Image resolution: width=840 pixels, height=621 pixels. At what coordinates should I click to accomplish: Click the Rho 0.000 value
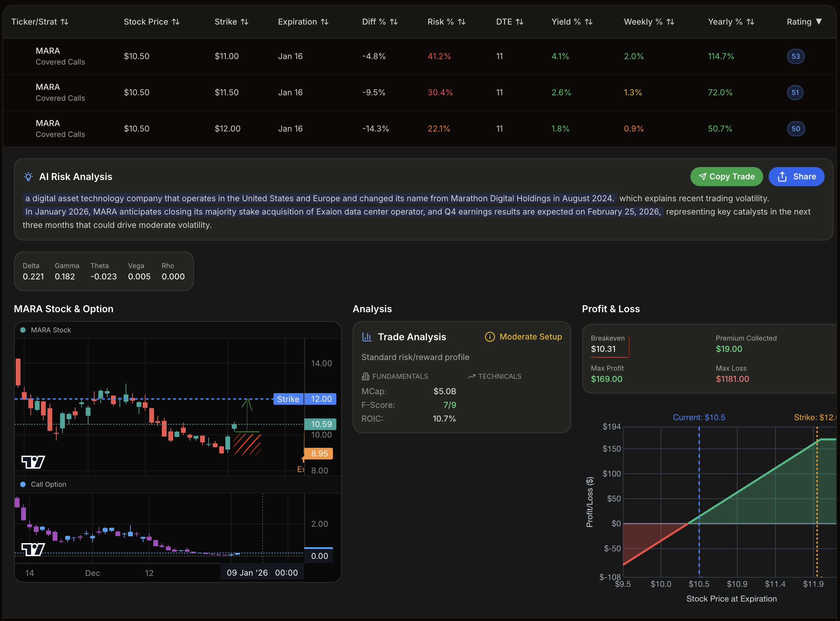pyautogui.click(x=173, y=277)
